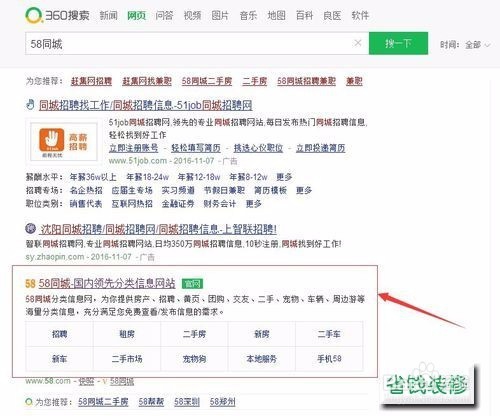Open the 音乐 tab
The image size is (500, 416).
(x=248, y=15)
